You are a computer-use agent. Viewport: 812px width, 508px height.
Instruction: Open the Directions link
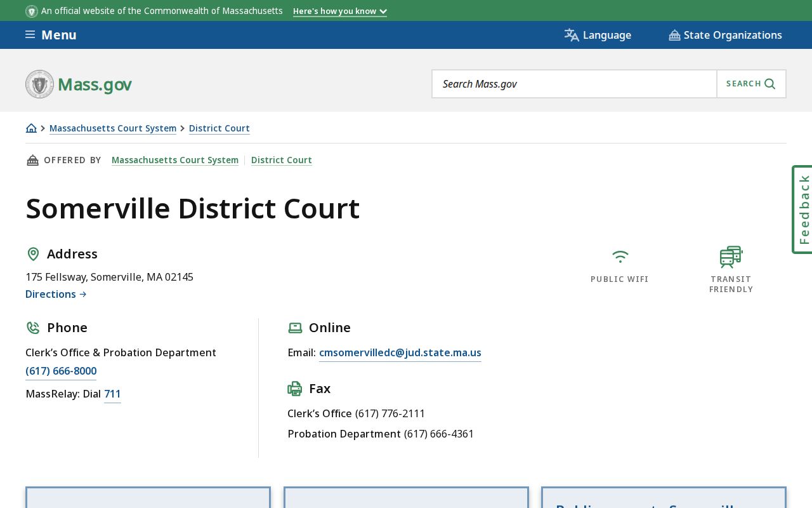point(56,294)
